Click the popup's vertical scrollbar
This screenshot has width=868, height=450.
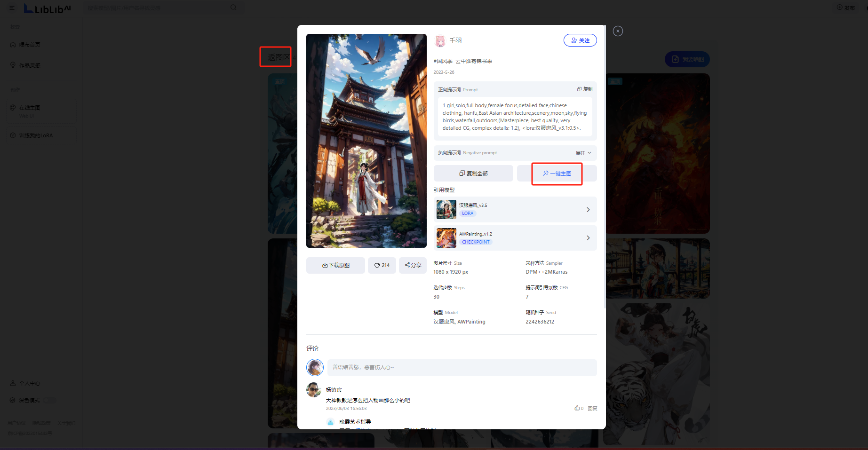(605, 166)
